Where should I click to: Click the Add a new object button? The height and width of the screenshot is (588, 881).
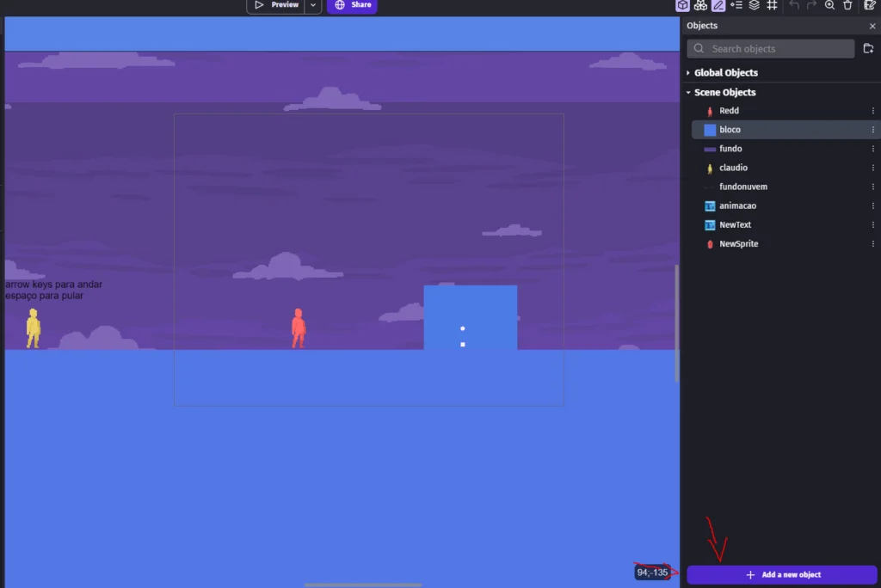pos(781,574)
